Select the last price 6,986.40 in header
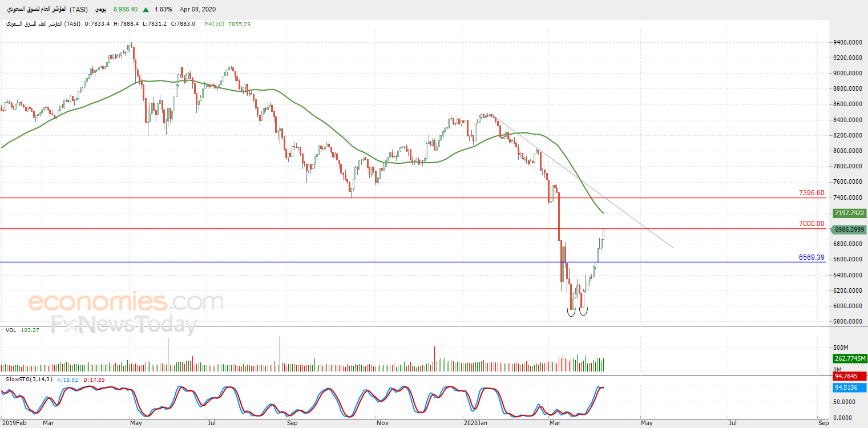This screenshot has width=868, height=428. tap(126, 10)
